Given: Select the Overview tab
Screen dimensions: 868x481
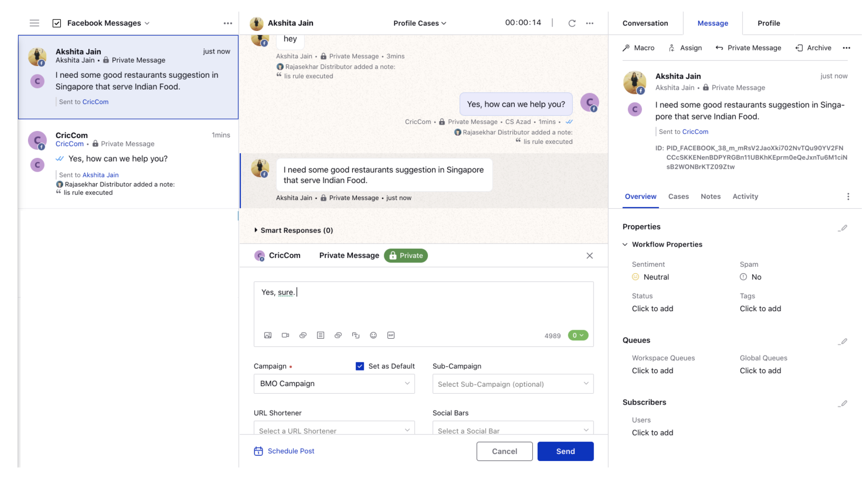Looking at the screenshot, I should pyautogui.click(x=641, y=196).
